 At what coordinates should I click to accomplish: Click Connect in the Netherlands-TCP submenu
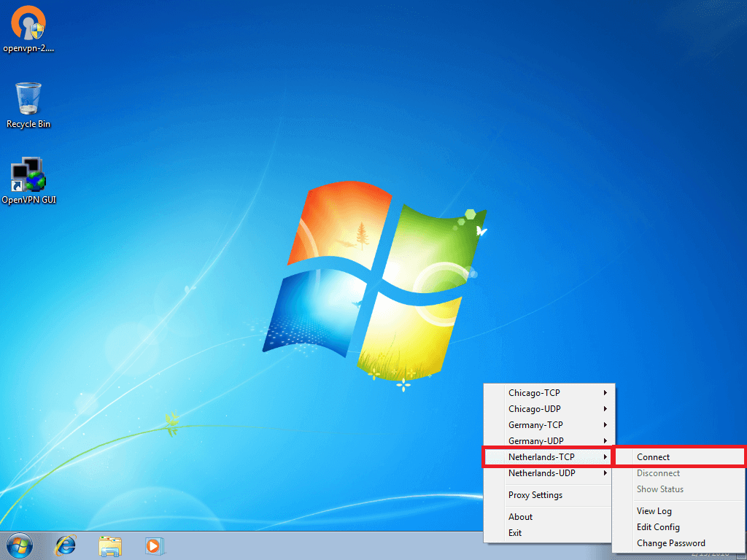click(x=679, y=457)
